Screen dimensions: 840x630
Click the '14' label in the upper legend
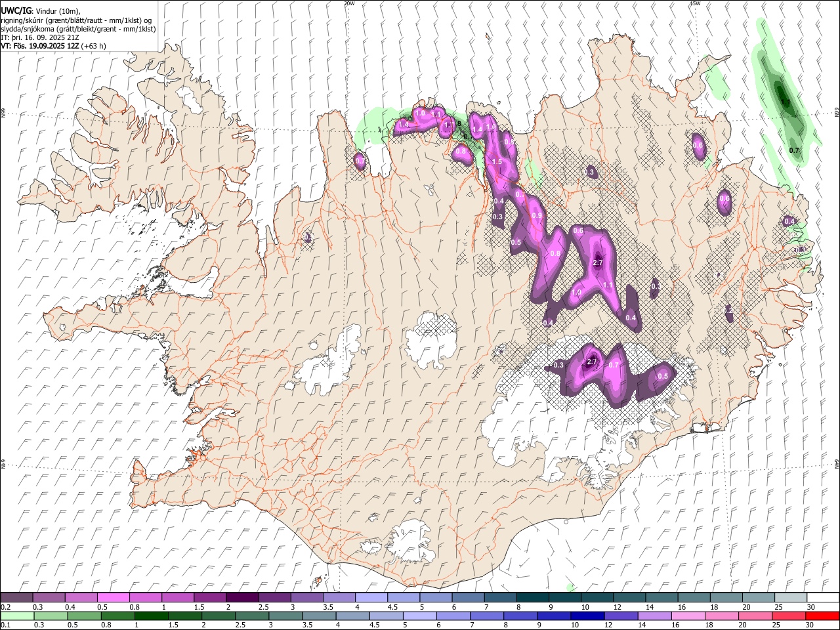pos(650,607)
